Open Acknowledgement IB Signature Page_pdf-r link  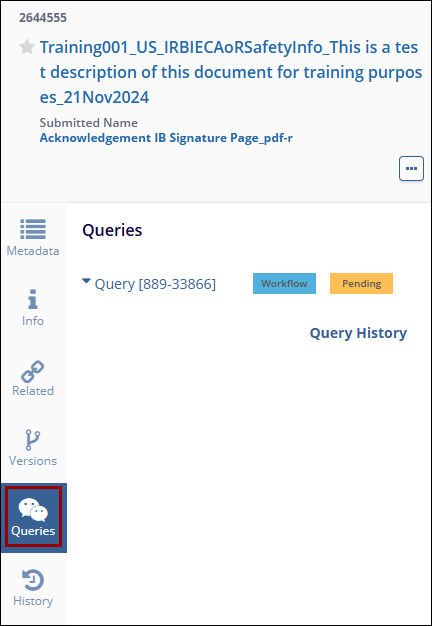pos(166,138)
